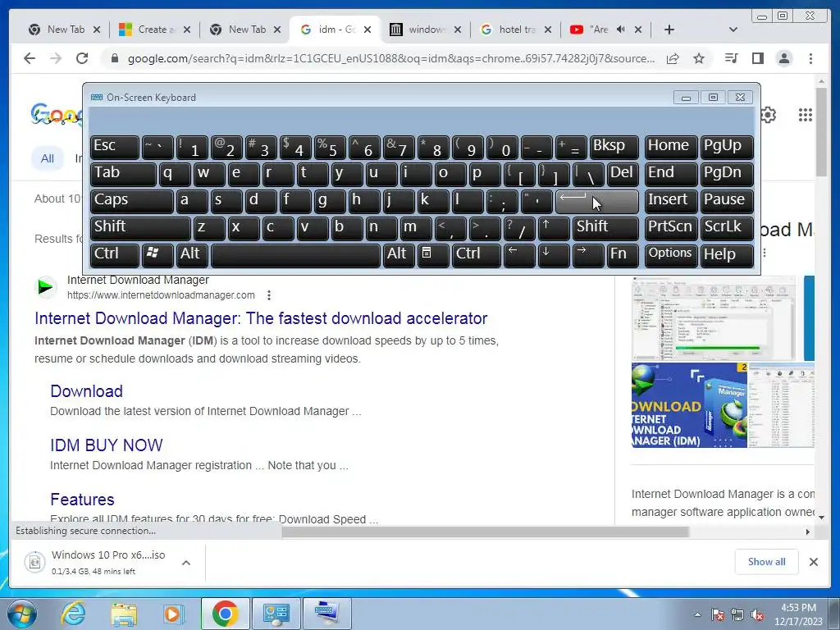Open Windows Media Player from taskbar

(x=173, y=614)
